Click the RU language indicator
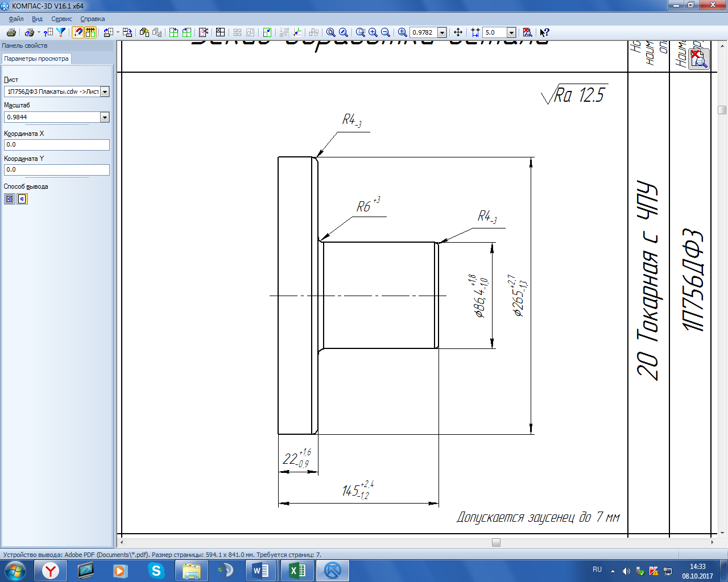This screenshot has height=582, width=728. [597, 569]
